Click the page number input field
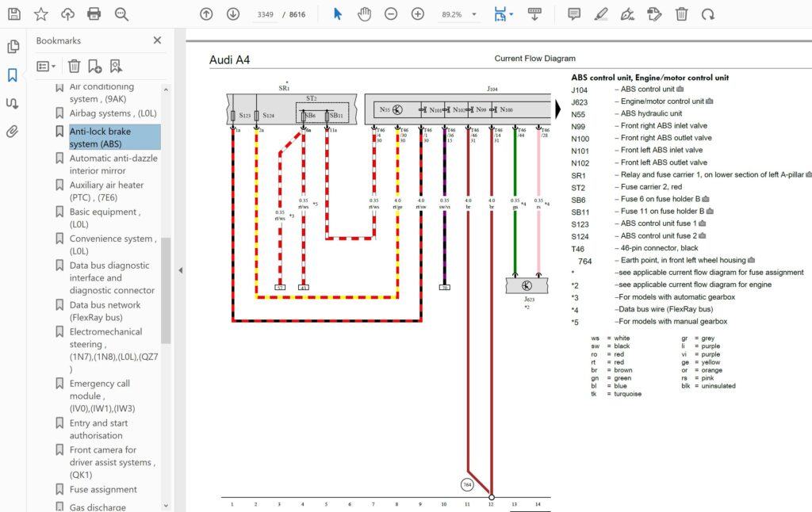Viewport: 812px width, 512px height. pyautogui.click(x=265, y=14)
